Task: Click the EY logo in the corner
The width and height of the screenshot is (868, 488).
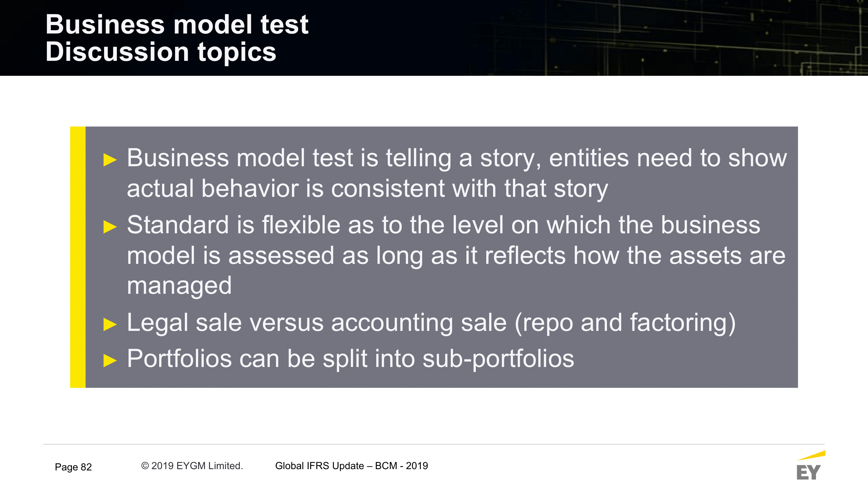Action: pos(808,472)
